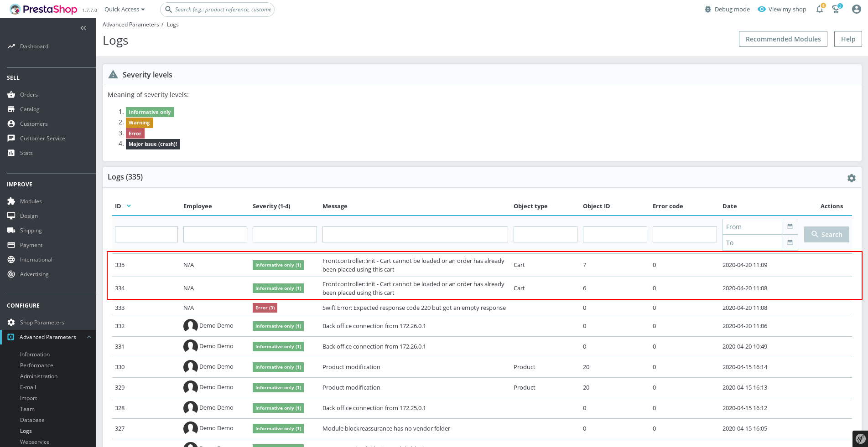Click the Symfony debug toolbar icon

tap(860, 439)
